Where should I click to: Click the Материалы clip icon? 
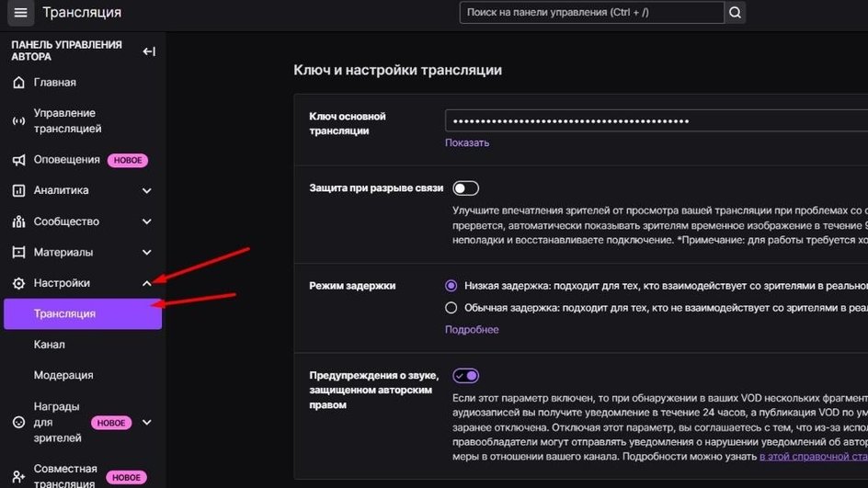coord(18,253)
